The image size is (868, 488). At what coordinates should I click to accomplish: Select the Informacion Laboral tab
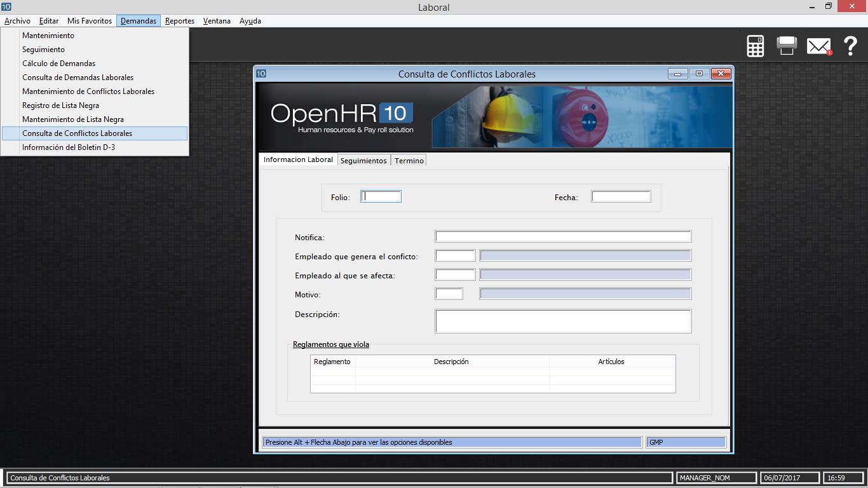coord(298,160)
